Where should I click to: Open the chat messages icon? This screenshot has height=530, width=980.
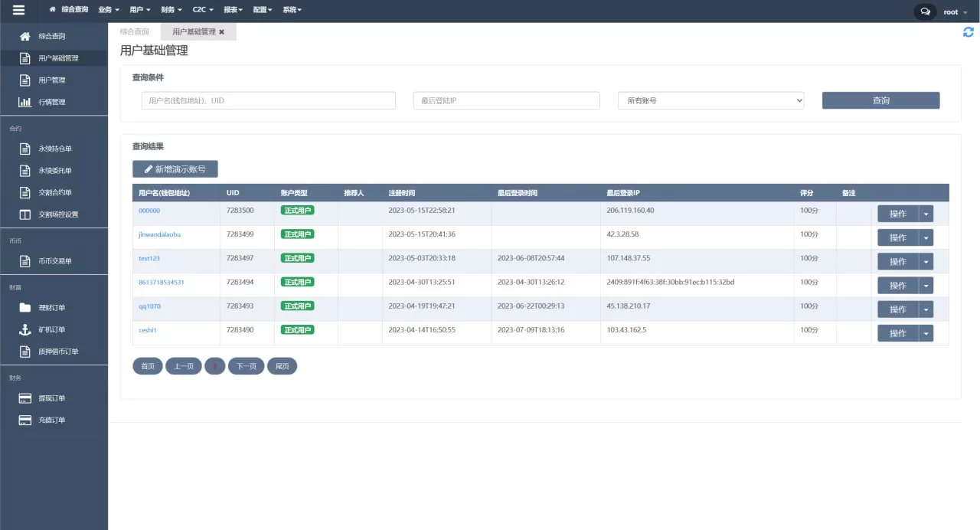[925, 11]
